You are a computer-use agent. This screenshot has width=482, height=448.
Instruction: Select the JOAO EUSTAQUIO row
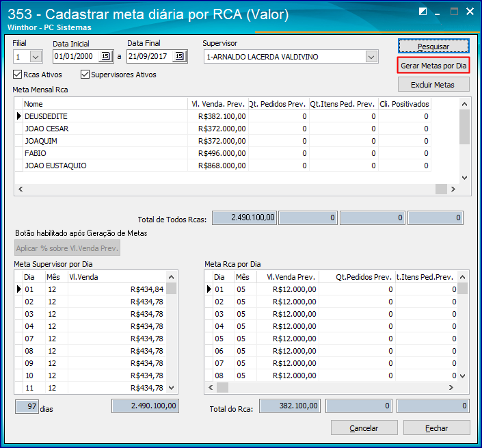(x=223, y=166)
